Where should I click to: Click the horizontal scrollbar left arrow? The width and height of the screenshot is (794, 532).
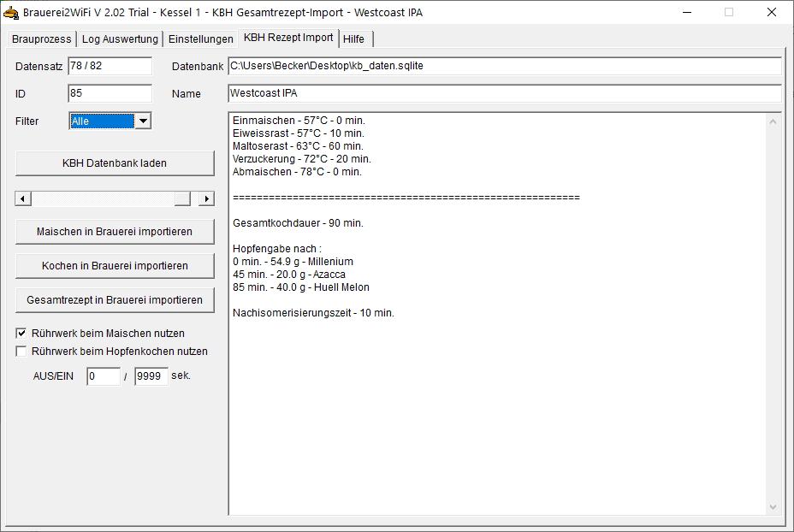pos(23,198)
